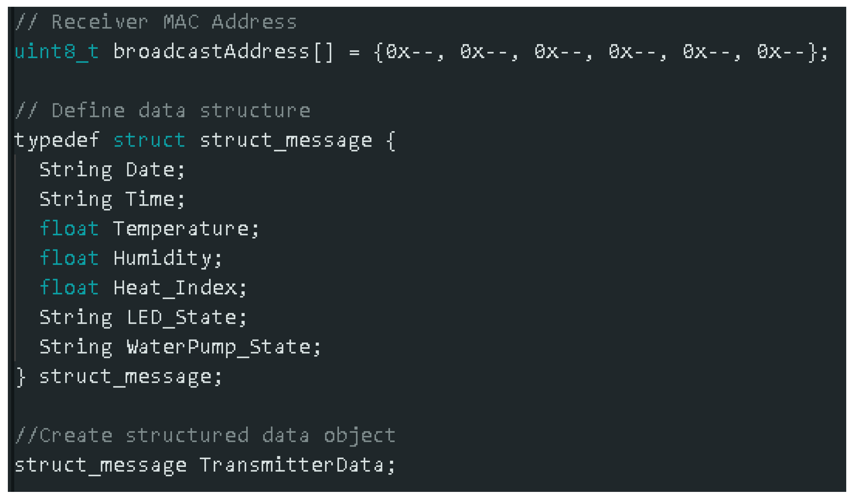Click the opening brace after struct_message
The width and height of the screenshot is (858, 504).
pyautogui.click(x=391, y=141)
